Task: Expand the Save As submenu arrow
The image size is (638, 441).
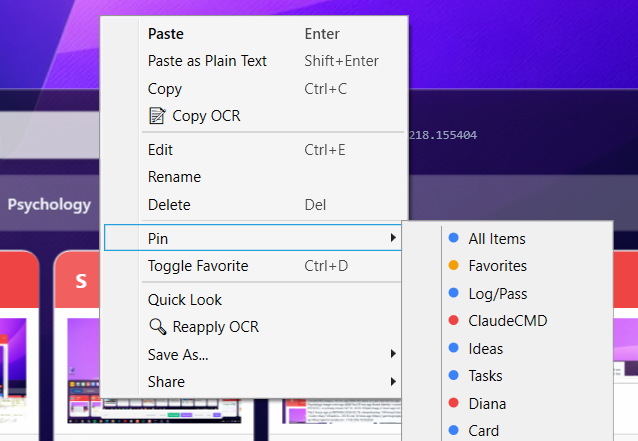Action: (x=394, y=354)
